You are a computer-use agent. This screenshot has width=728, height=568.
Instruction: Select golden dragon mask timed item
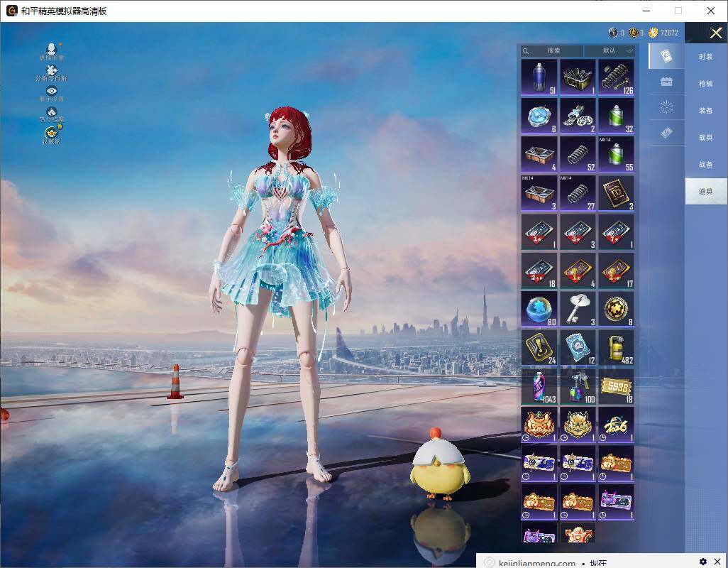pyautogui.click(x=578, y=425)
